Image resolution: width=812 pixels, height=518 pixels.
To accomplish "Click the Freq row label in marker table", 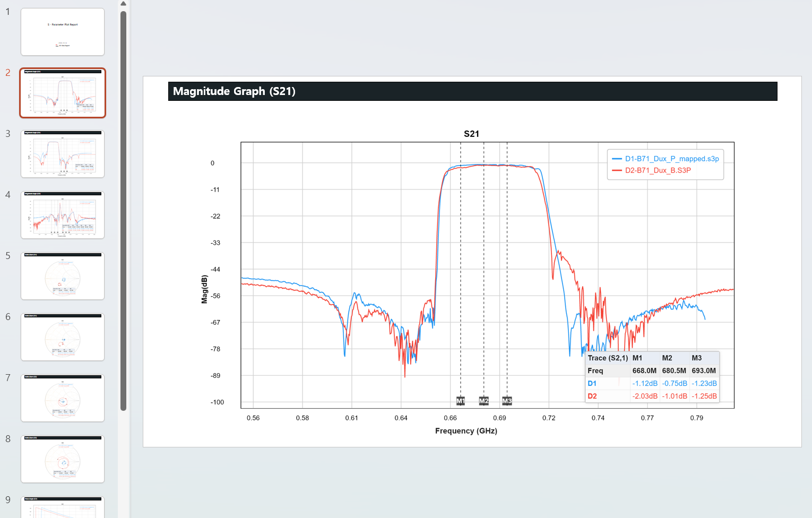I will pyautogui.click(x=595, y=371).
